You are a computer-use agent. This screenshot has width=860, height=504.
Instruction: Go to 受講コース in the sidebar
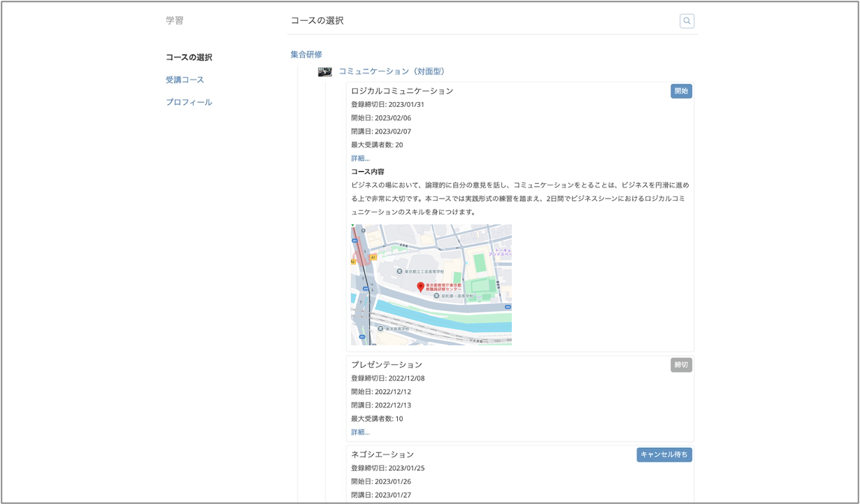(185, 80)
